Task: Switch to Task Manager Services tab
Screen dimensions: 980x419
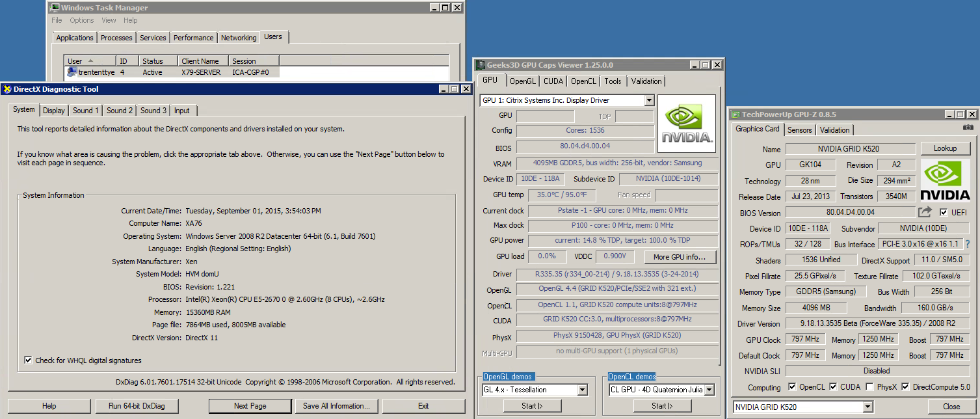Action: coord(153,38)
